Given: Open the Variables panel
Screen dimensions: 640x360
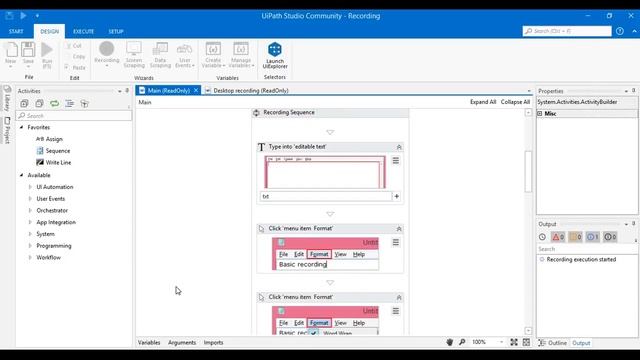Looking at the screenshot, I should coord(149,342).
